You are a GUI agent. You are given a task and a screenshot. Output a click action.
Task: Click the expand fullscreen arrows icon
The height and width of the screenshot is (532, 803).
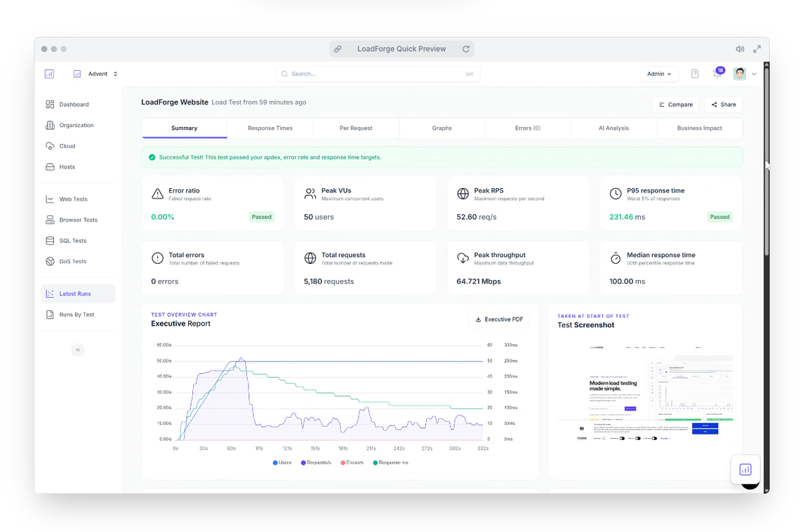click(757, 49)
